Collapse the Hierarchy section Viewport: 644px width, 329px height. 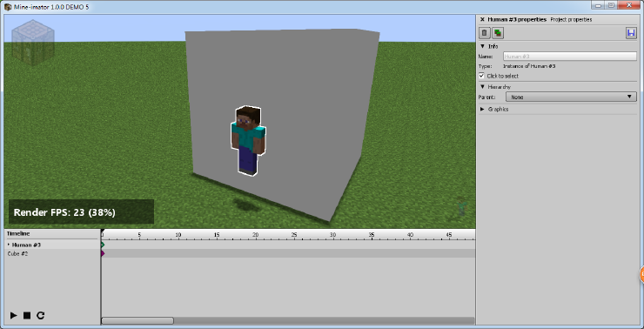pyautogui.click(x=482, y=87)
